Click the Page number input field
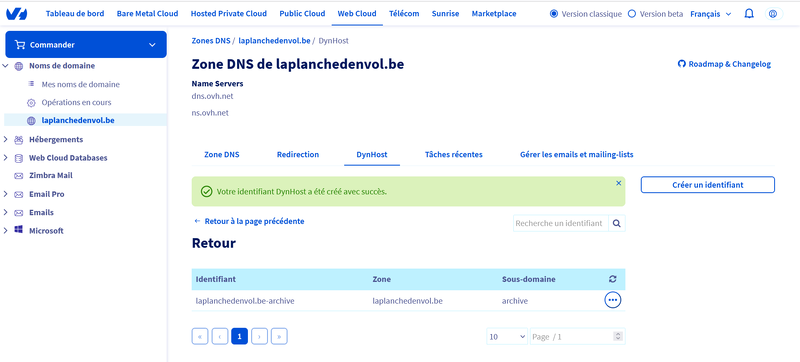800x362 pixels. tap(578, 337)
